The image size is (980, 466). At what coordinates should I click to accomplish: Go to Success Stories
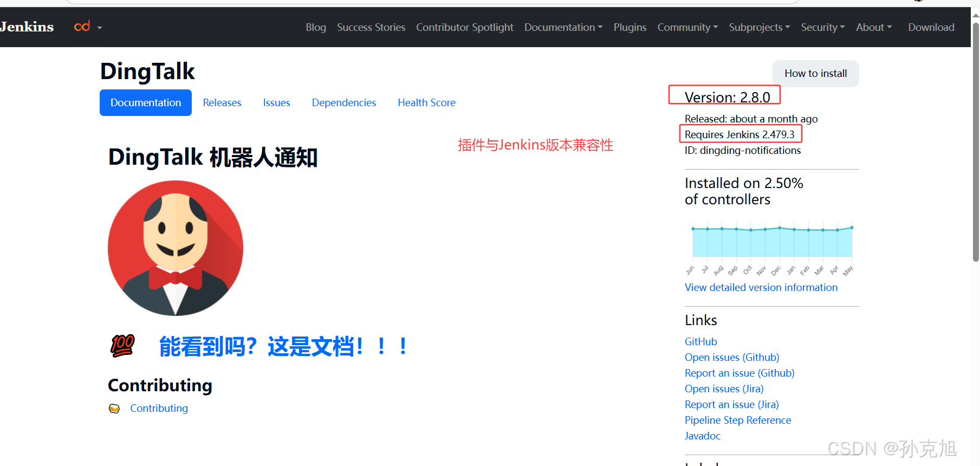(371, 27)
